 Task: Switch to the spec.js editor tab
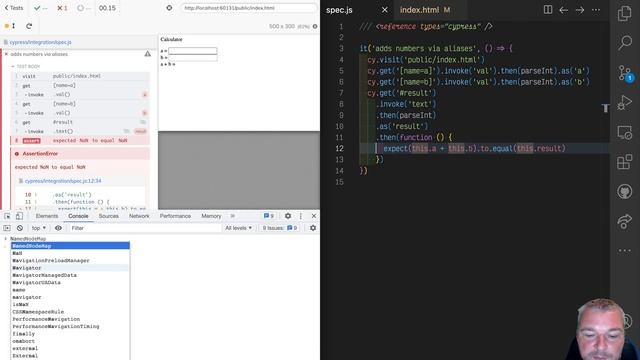(x=339, y=10)
